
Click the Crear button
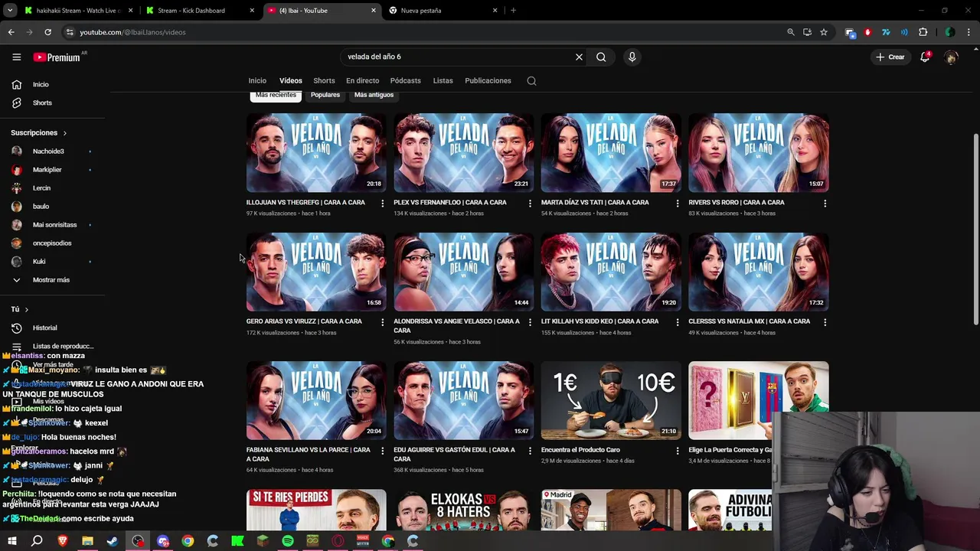point(890,57)
